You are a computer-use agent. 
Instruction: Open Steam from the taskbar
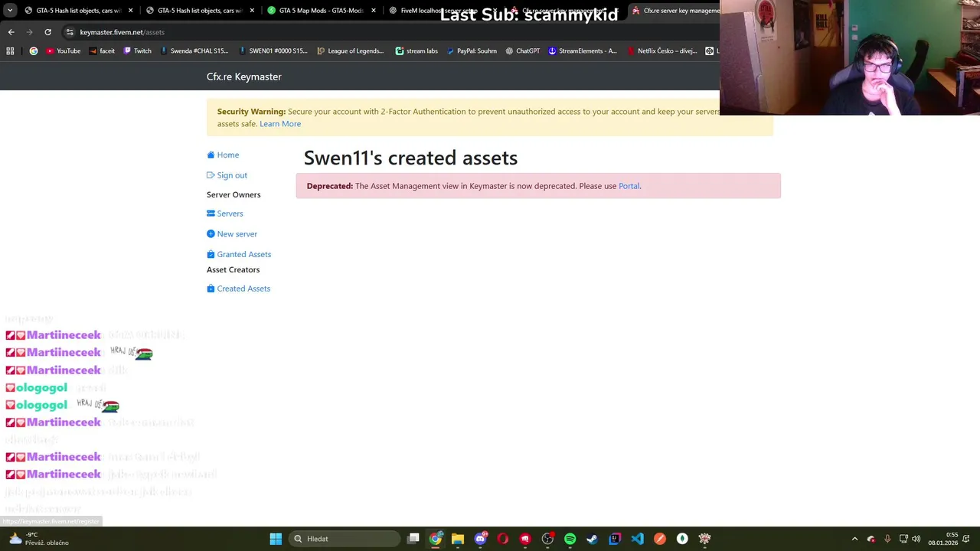(x=592, y=539)
